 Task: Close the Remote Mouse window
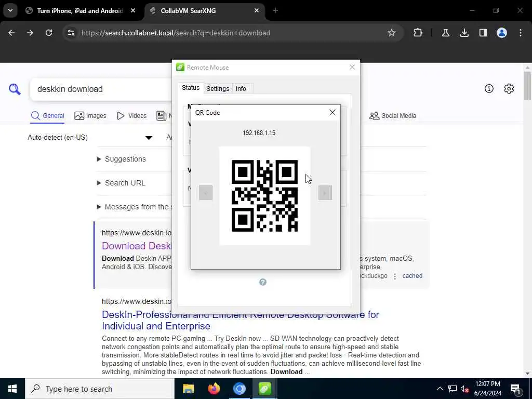coord(352,67)
